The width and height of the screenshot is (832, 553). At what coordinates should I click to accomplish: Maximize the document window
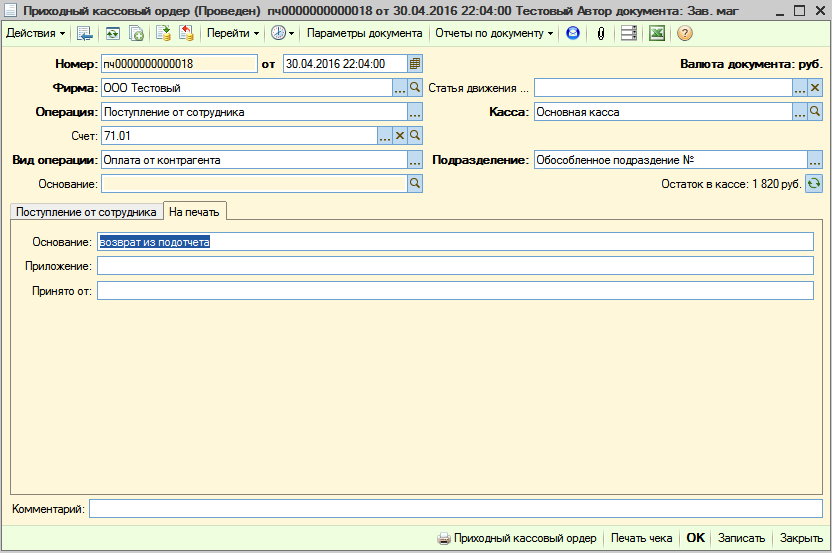click(x=800, y=11)
